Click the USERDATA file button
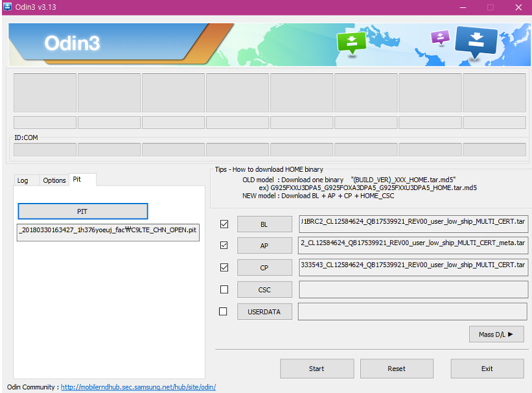 pyautogui.click(x=264, y=312)
